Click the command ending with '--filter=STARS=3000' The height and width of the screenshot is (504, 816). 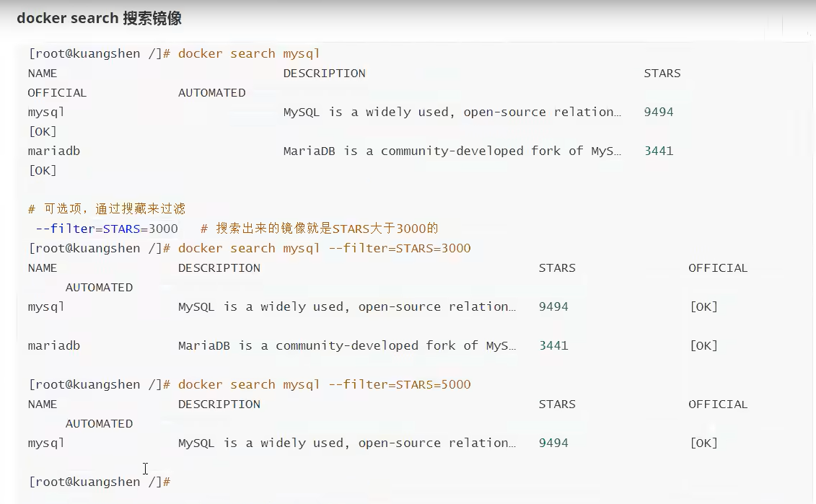[324, 248]
